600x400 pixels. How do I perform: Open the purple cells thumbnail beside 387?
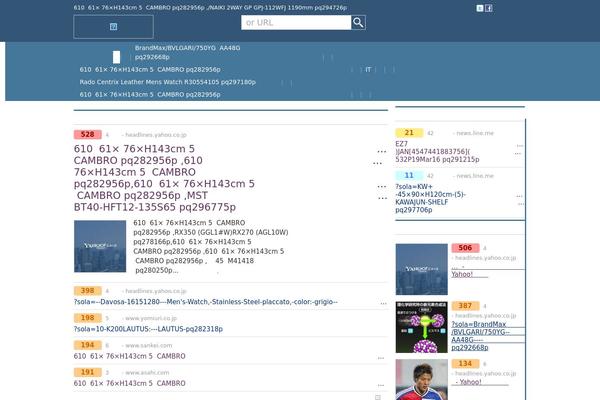point(422,327)
